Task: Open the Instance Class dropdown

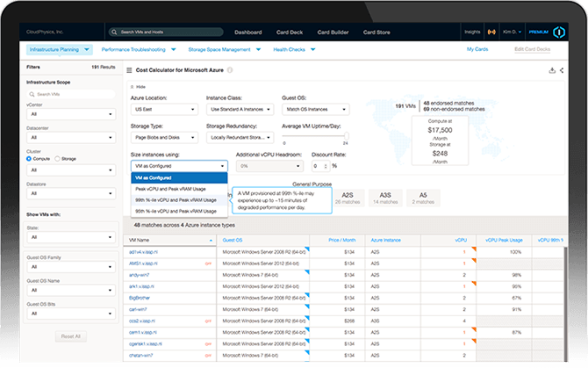Action: click(240, 109)
